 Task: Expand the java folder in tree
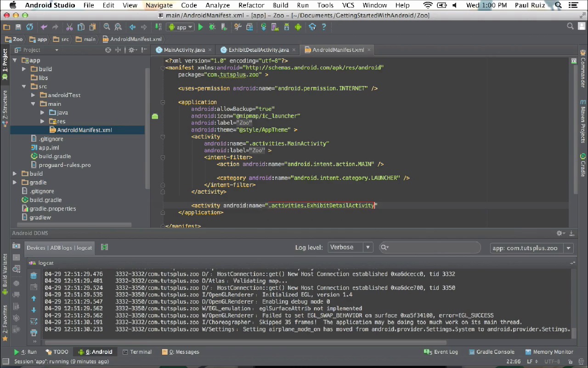pyautogui.click(x=42, y=113)
